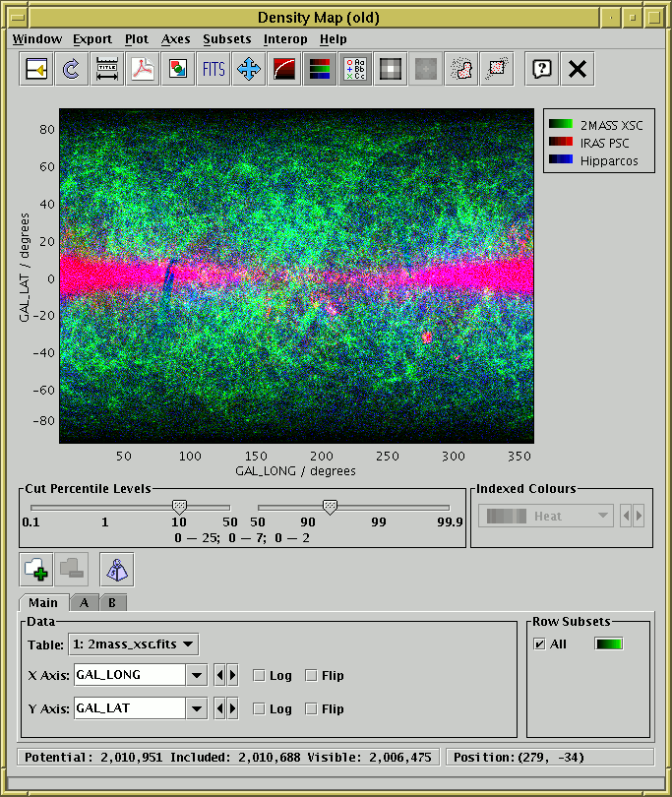Viewport: 672px width, 797px height.
Task: Click the green All subset colour swatch
Action: pyautogui.click(x=608, y=644)
